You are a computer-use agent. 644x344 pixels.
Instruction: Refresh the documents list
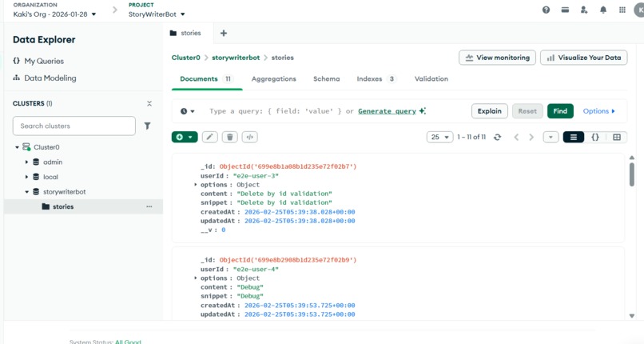pos(497,138)
